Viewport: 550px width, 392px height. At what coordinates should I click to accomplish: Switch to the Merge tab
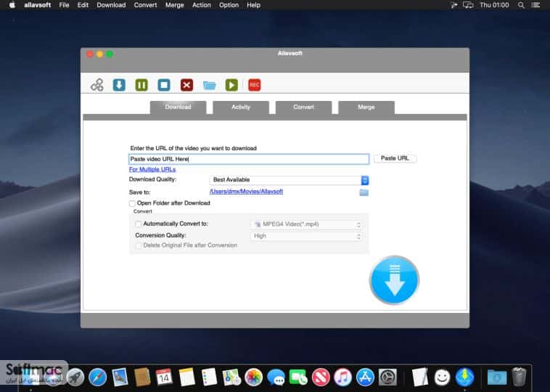[x=366, y=107]
